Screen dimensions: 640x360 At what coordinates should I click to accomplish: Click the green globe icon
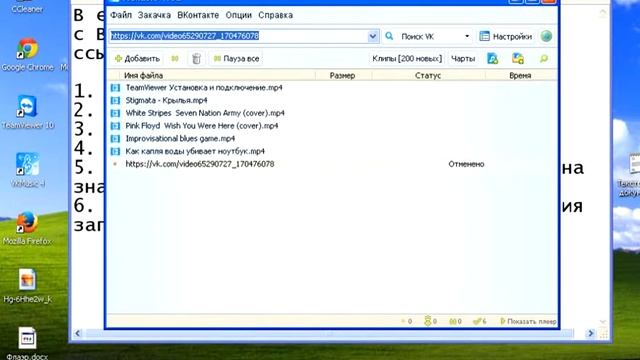coord(546,36)
